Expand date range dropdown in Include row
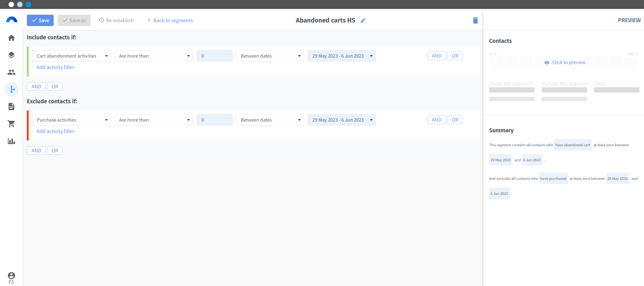Viewport: 644px width, 286px height. coord(342,56)
